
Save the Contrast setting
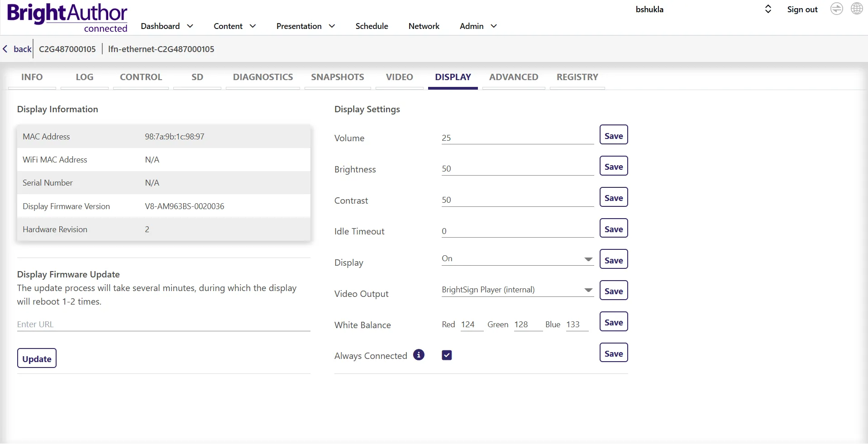614,197
